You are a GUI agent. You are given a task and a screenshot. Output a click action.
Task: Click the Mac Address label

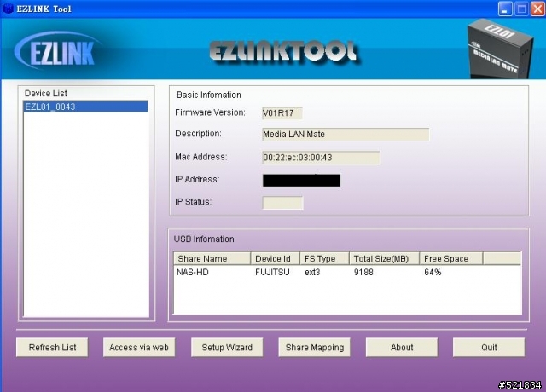201,157
